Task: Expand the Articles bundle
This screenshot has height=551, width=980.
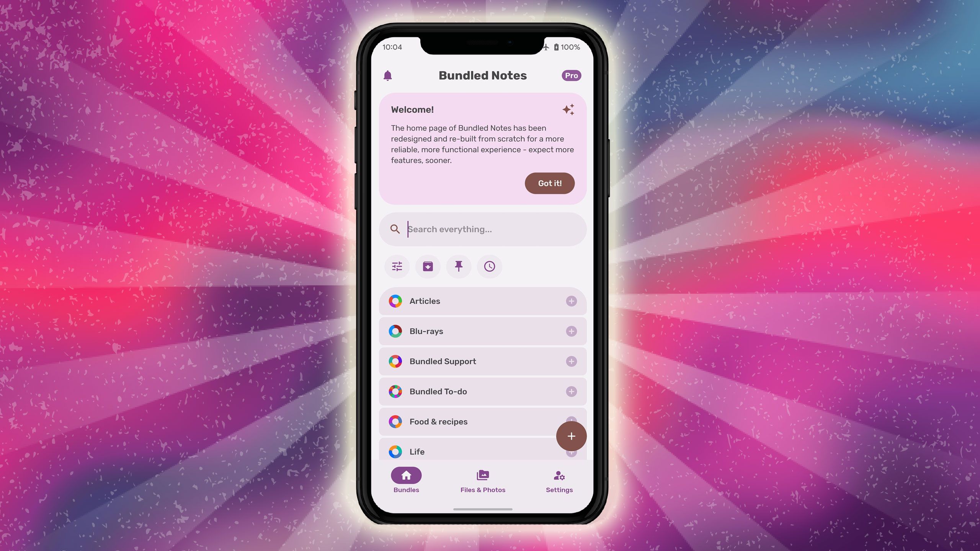Action: (x=572, y=301)
